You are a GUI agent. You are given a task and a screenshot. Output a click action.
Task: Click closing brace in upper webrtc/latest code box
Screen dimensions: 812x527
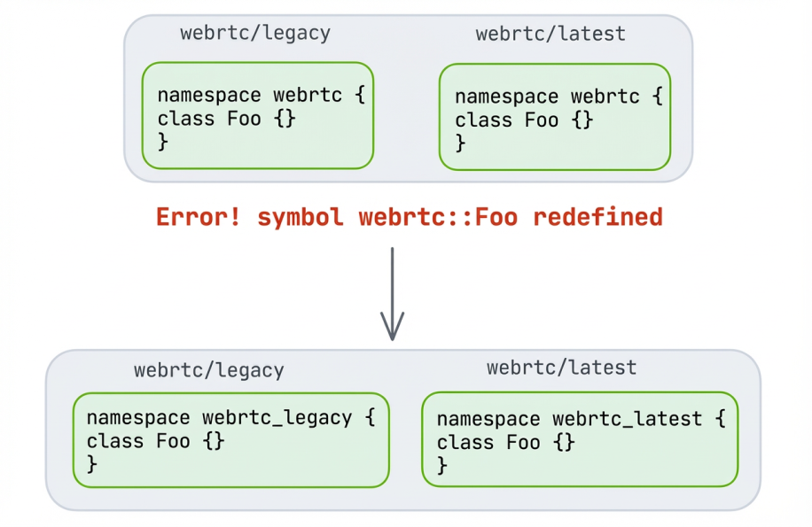[x=461, y=142]
